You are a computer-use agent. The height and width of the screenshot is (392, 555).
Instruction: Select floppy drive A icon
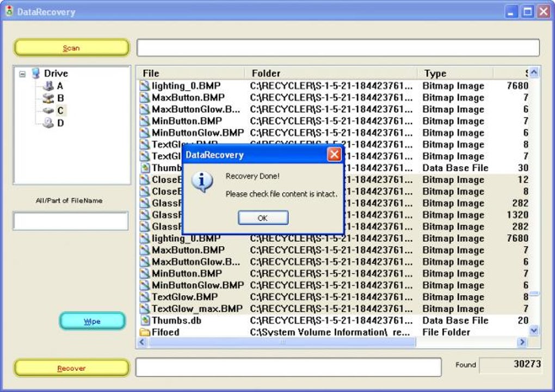pos(48,86)
